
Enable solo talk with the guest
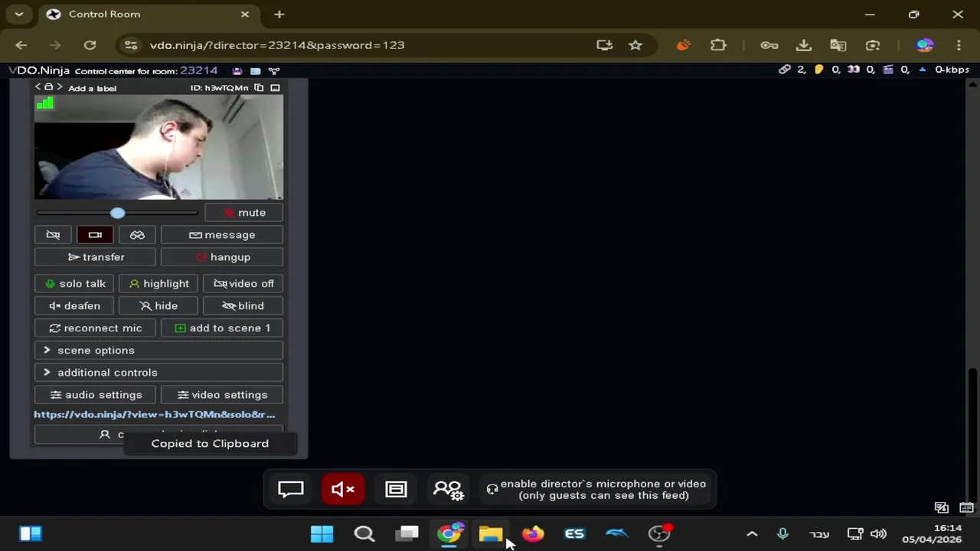click(74, 283)
